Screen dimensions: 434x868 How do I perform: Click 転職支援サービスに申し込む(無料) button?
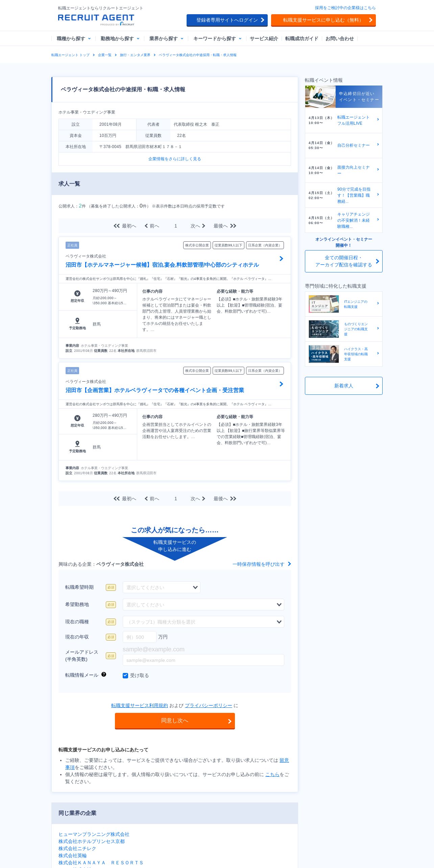(x=323, y=20)
